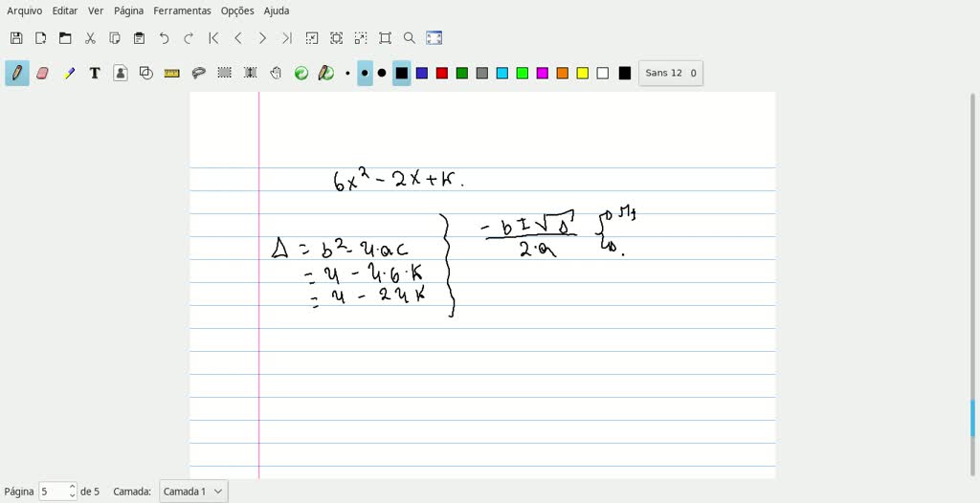Choose fine pen thickness
This screenshot has height=503, width=980.
coord(347,73)
